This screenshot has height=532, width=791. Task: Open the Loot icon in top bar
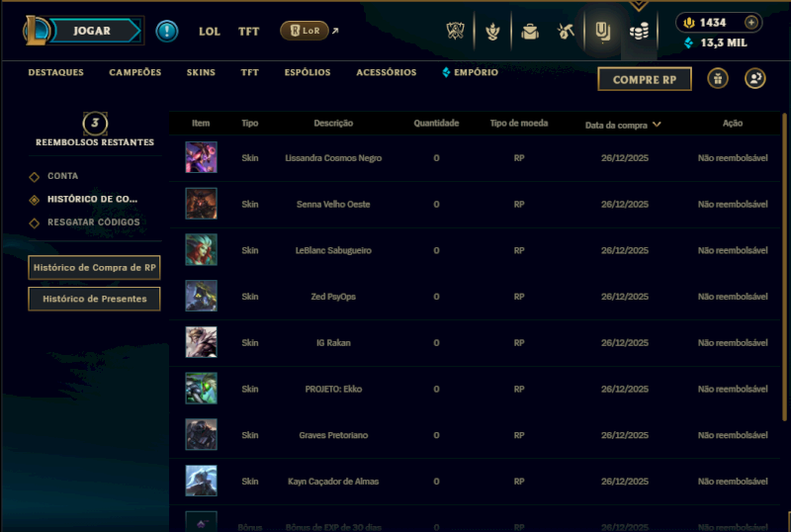click(602, 32)
